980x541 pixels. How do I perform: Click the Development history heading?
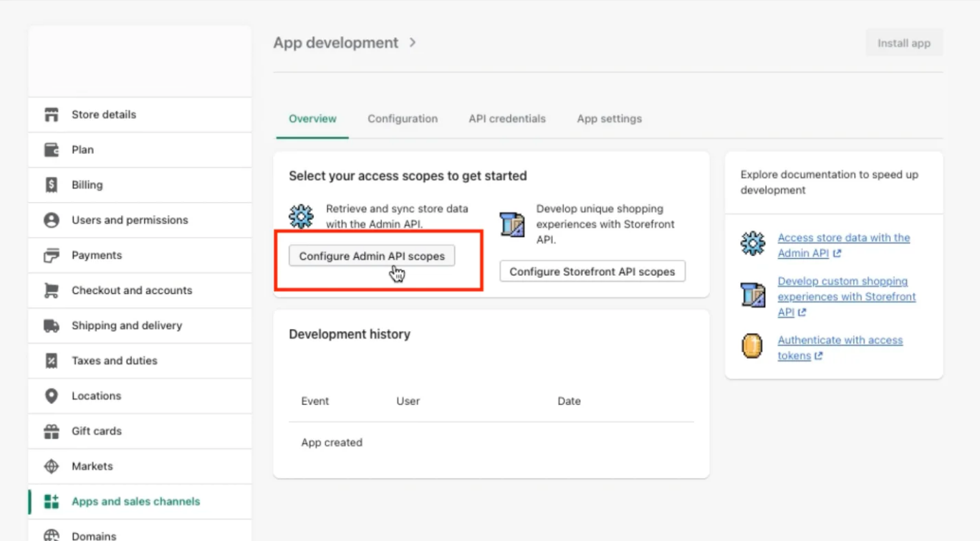(350, 334)
